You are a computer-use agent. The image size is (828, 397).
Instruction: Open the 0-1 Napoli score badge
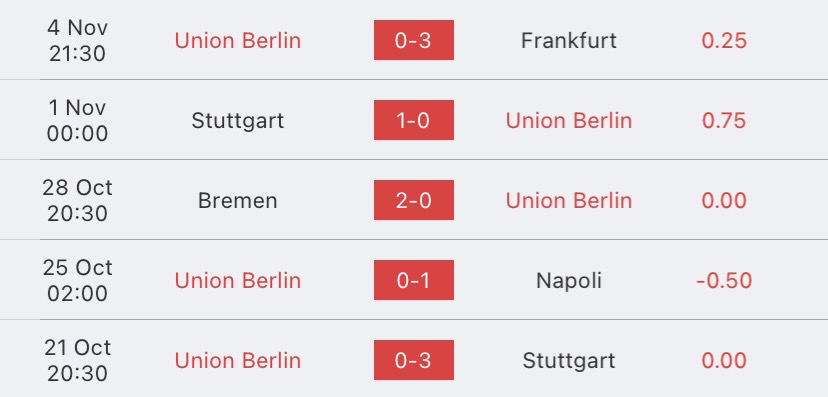(413, 280)
